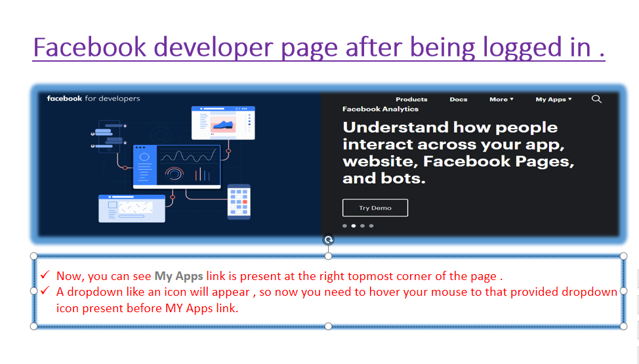Image resolution: width=639 pixels, height=364 pixels.
Task: Select the third carousel dot
Action: tap(362, 226)
